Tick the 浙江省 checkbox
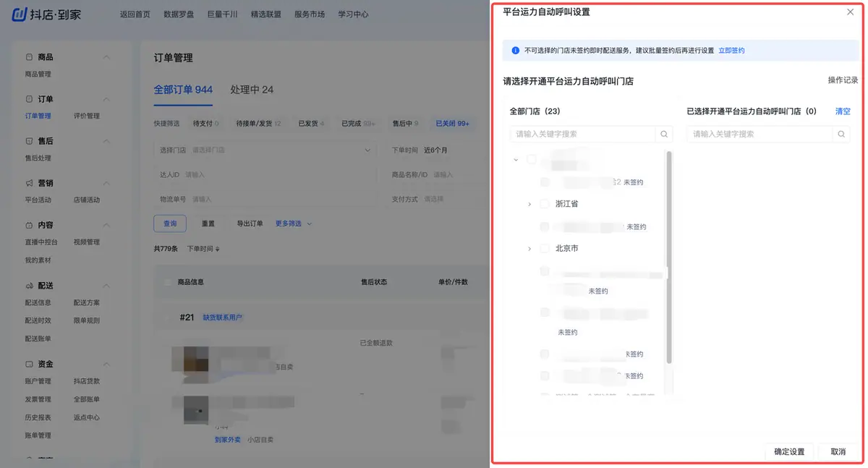The image size is (868, 468). pos(545,205)
